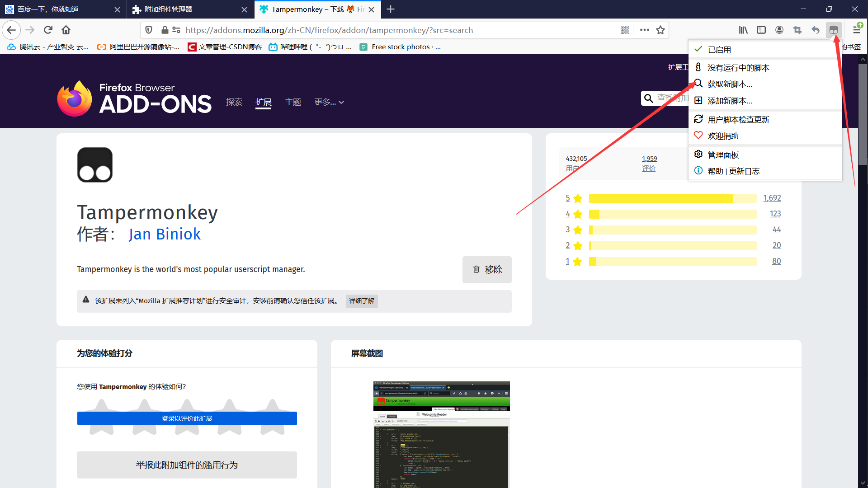Image resolution: width=868 pixels, height=488 pixels.
Task: Open the Firefox library icon
Action: tap(743, 30)
